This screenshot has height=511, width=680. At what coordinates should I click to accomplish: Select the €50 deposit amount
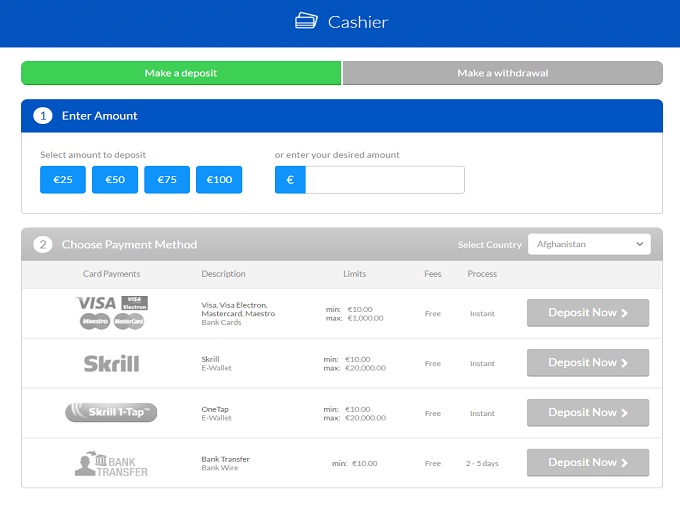click(115, 180)
